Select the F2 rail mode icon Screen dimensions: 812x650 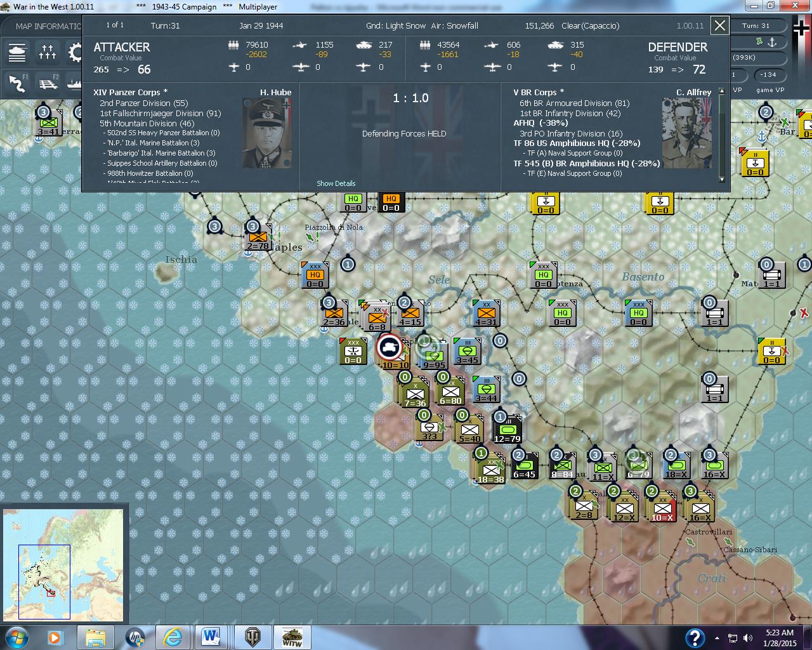[x=48, y=83]
